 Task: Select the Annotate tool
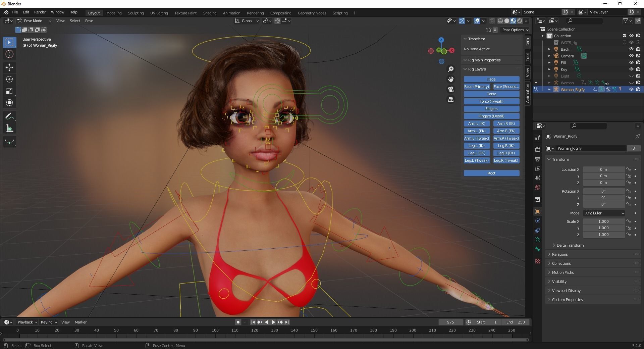pos(9,116)
